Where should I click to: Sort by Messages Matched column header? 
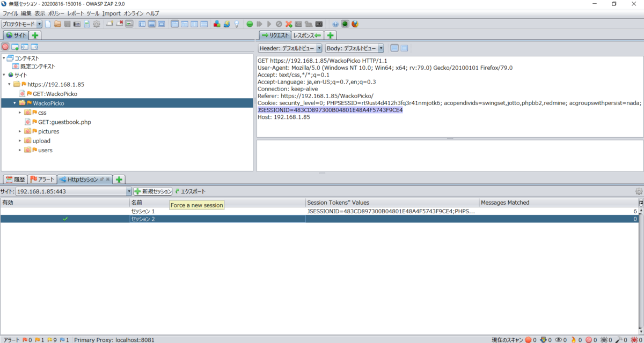click(558, 203)
